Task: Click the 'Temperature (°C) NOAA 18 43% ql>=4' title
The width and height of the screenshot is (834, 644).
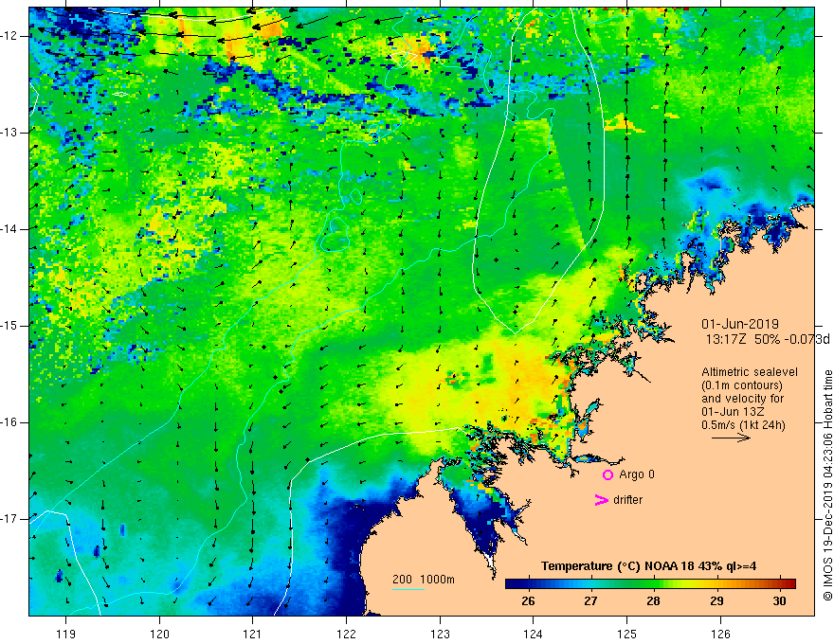Action: [649, 566]
